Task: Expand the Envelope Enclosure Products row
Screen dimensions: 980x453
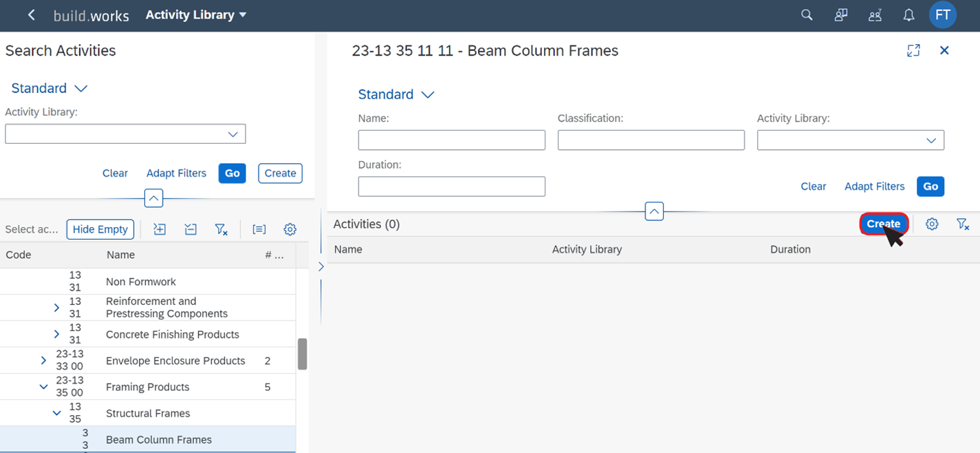Action: 43,360
